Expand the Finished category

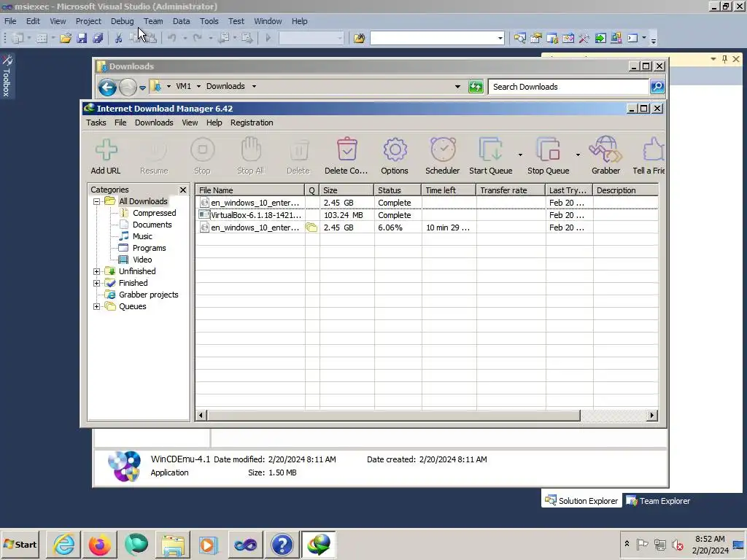(97, 283)
